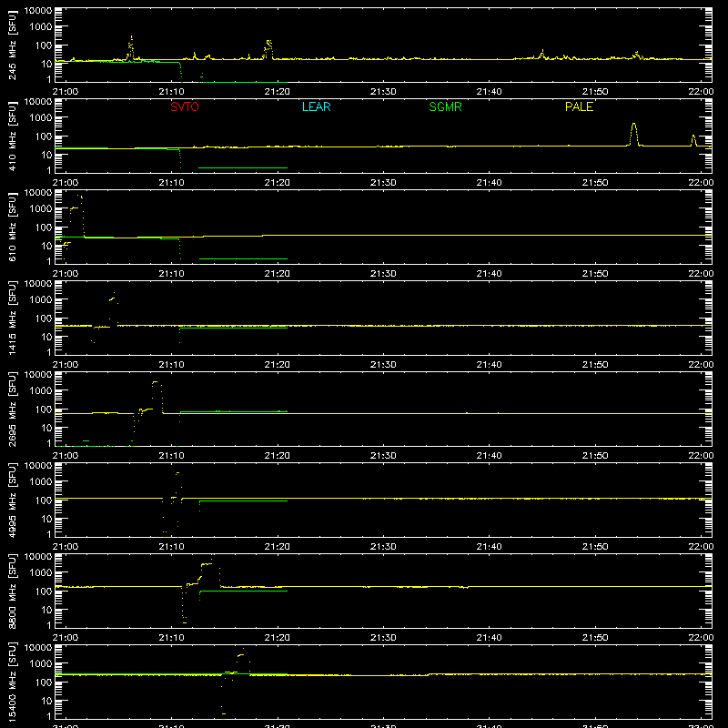Image resolution: width=728 pixels, height=728 pixels.
Task: Click the green SGMR station label
Action: coord(445,106)
